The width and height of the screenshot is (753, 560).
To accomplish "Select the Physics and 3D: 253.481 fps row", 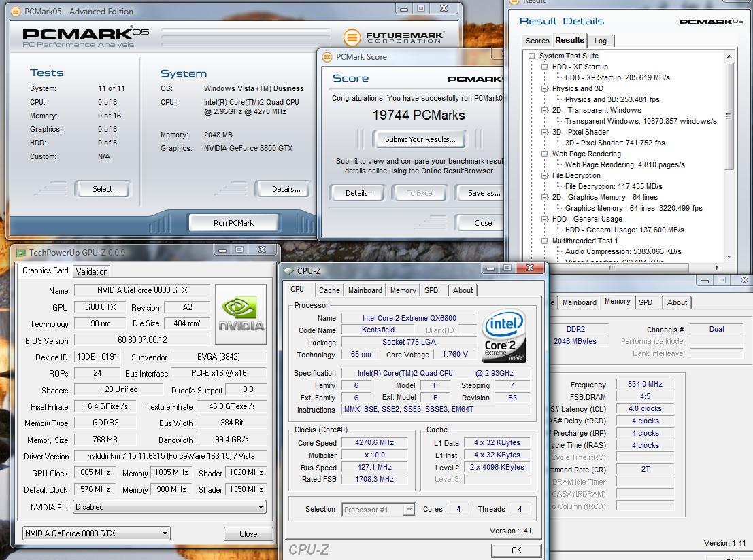I will point(612,99).
